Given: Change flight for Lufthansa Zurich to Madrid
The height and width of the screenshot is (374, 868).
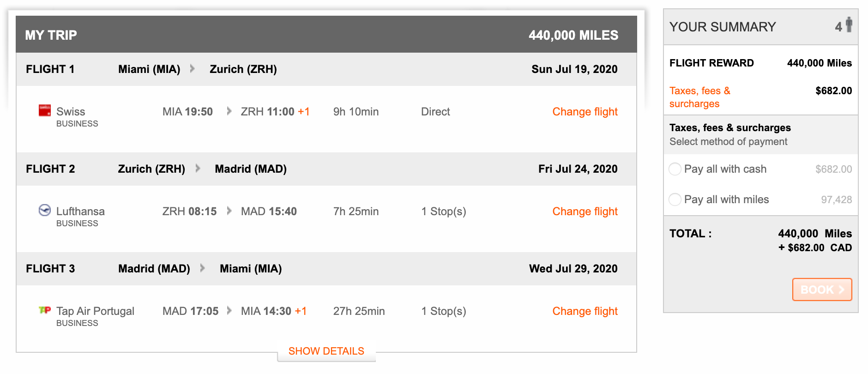Looking at the screenshot, I should click(x=585, y=211).
